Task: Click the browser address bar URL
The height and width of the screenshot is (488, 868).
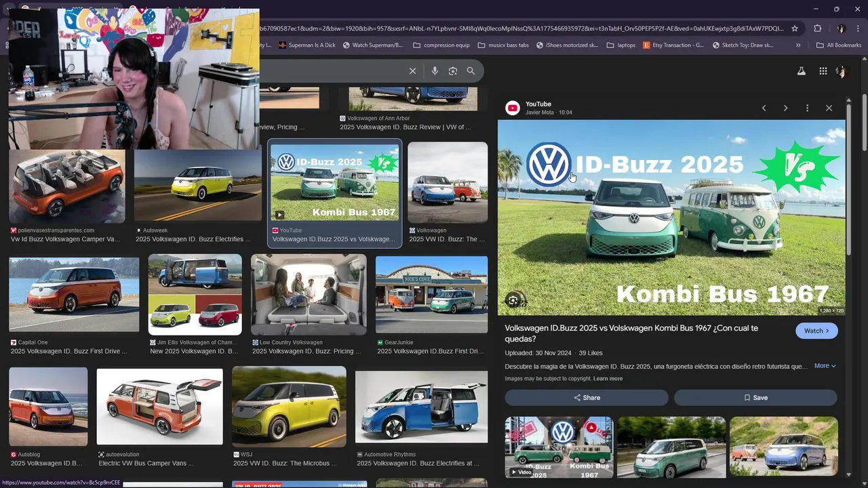Action: coord(521,28)
